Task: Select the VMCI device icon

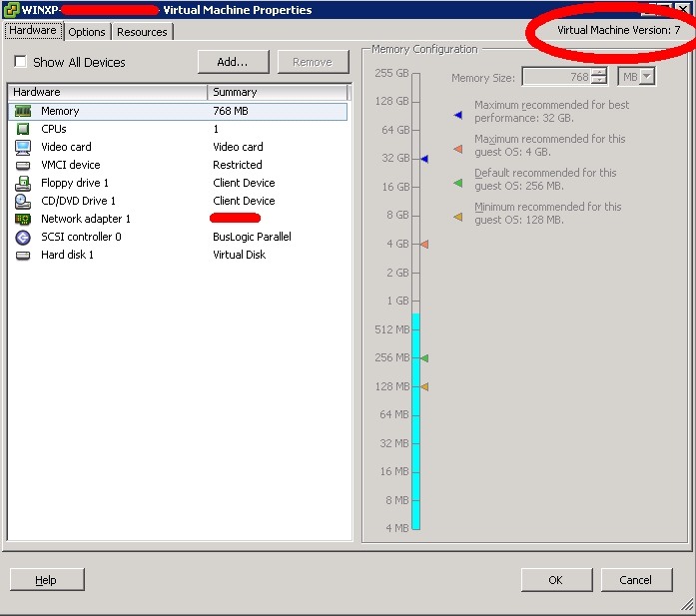Action: pyautogui.click(x=23, y=166)
